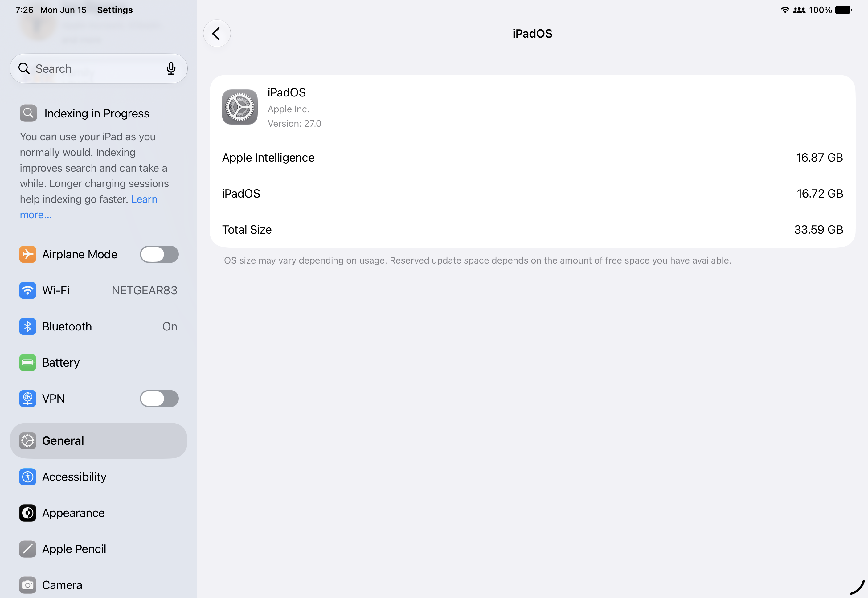Open the Apple Pencil icon

click(28, 549)
